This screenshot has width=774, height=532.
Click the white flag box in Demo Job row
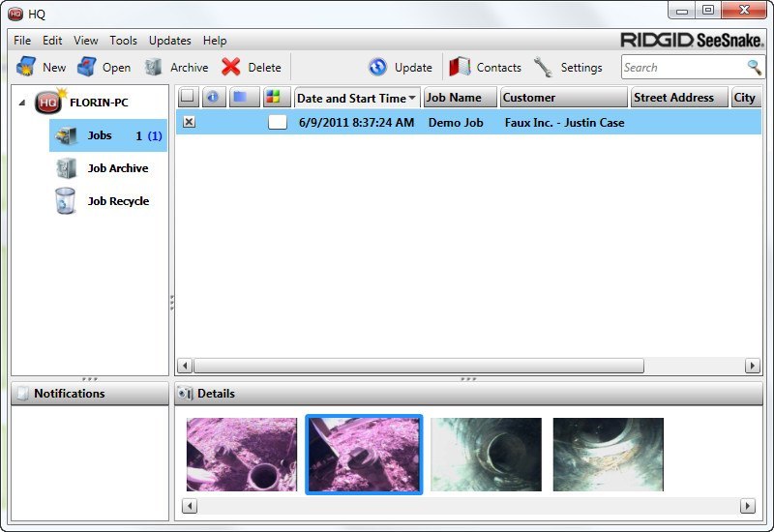click(x=278, y=122)
